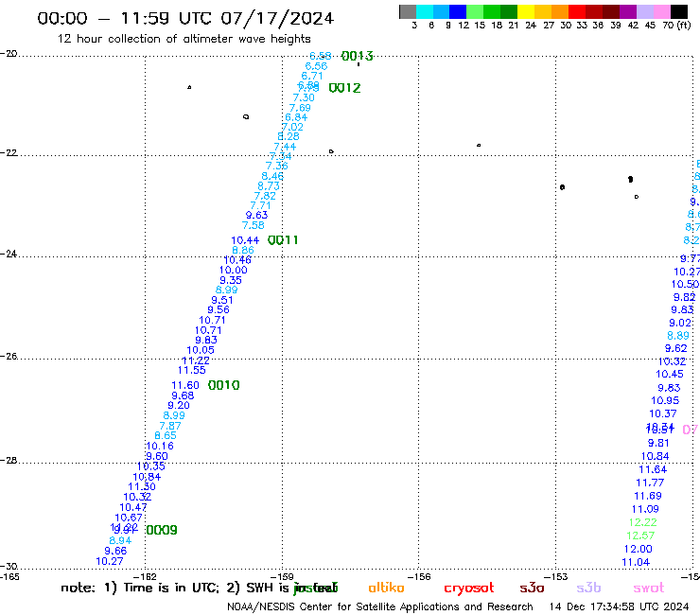Click the 10.05 wave height value
The height and width of the screenshot is (615, 700).
pos(201,351)
